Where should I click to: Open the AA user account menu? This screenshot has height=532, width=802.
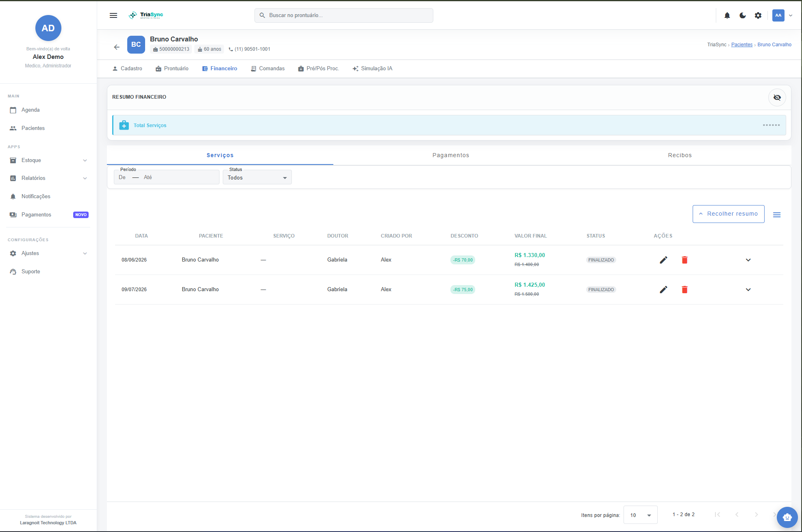[782, 15]
